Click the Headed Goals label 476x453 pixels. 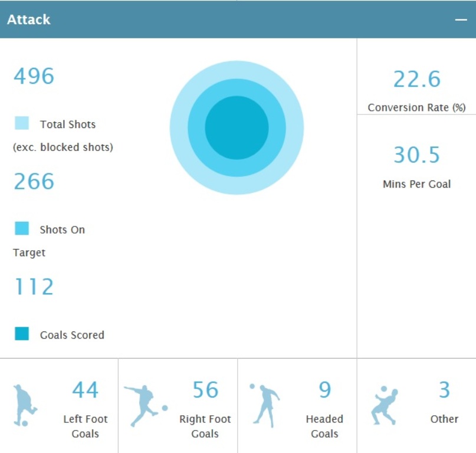pos(324,426)
